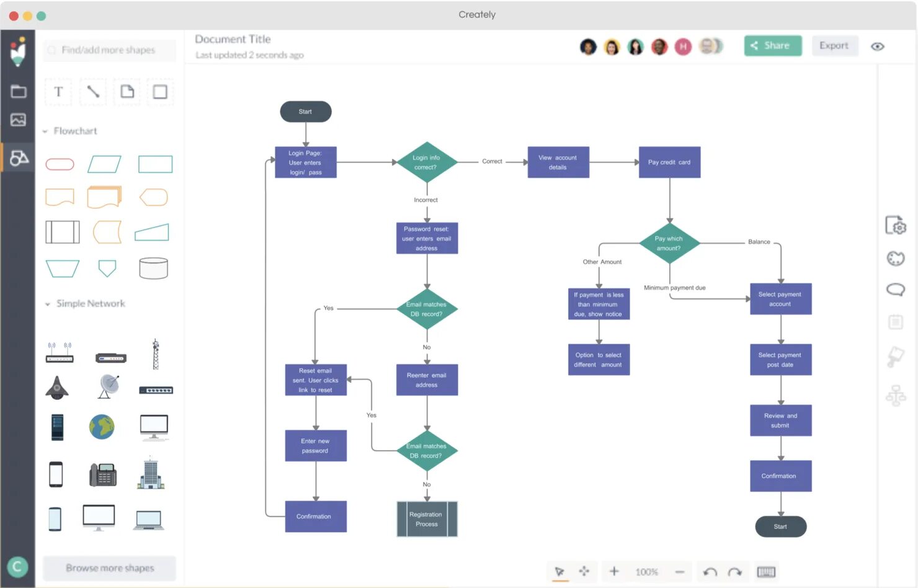
Task: Pick the cylinder database flowchart shape
Action: pos(154,268)
